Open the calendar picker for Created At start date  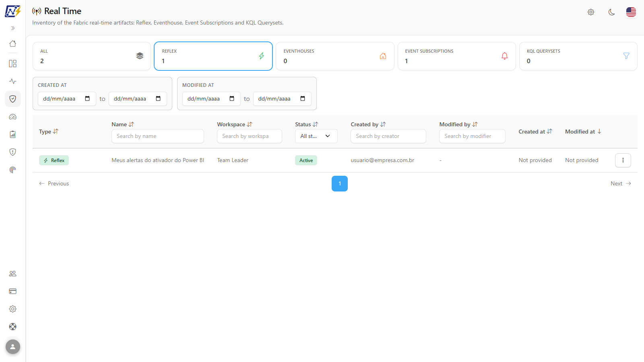coord(87,99)
